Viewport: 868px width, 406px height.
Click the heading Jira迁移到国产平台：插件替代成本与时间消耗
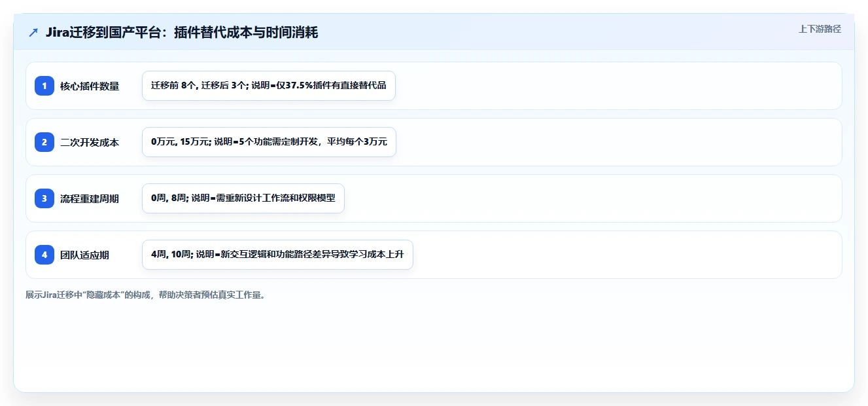coord(182,32)
